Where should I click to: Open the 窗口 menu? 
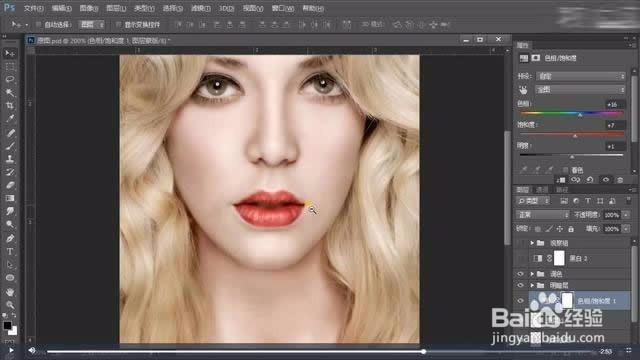pyautogui.click(x=283, y=8)
